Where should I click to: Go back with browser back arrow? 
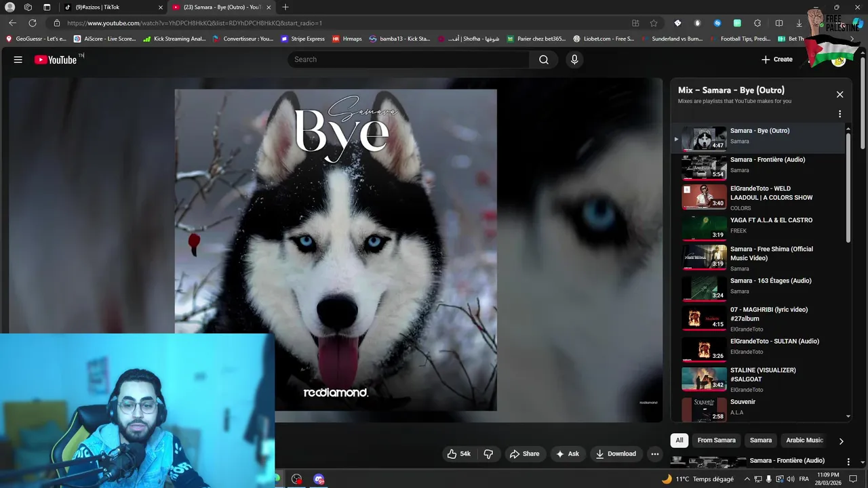pyautogui.click(x=12, y=23)
